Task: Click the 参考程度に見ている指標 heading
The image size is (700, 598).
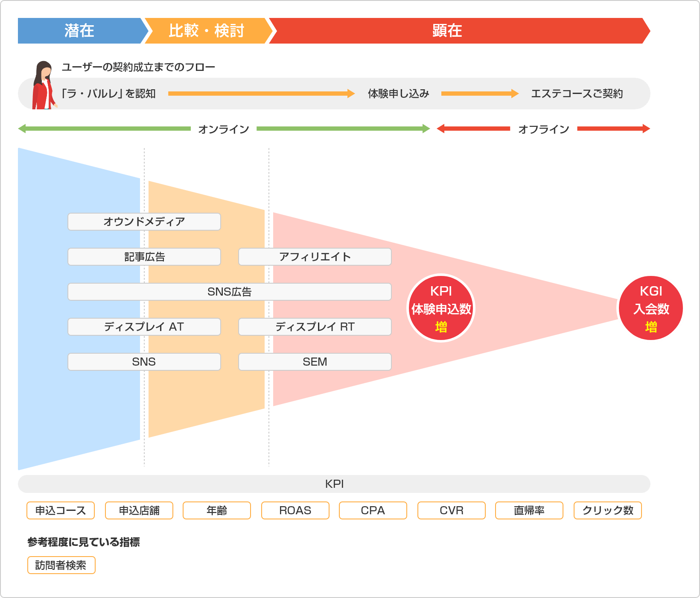Action: (84, 542)
